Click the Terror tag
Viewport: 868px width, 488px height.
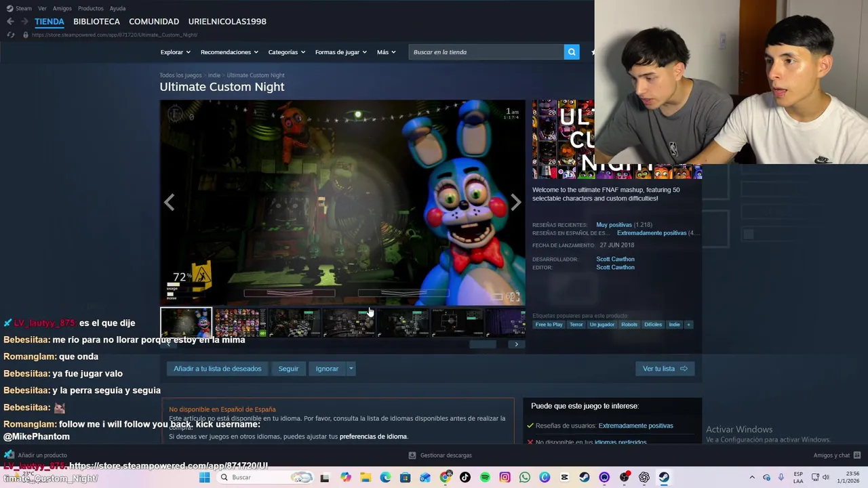coord(576,325)
